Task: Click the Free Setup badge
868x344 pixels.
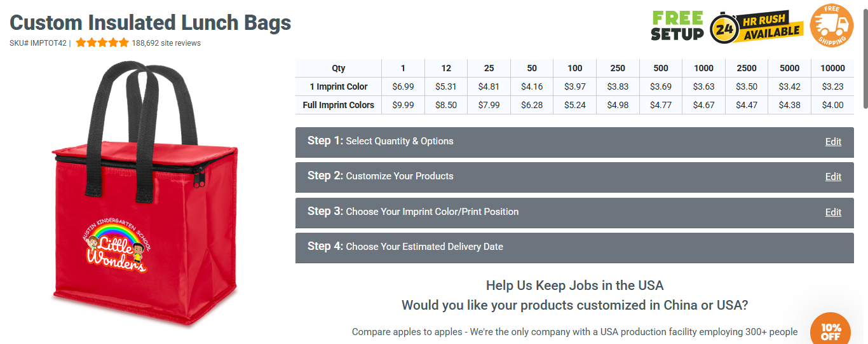Action: click(677, 25)
